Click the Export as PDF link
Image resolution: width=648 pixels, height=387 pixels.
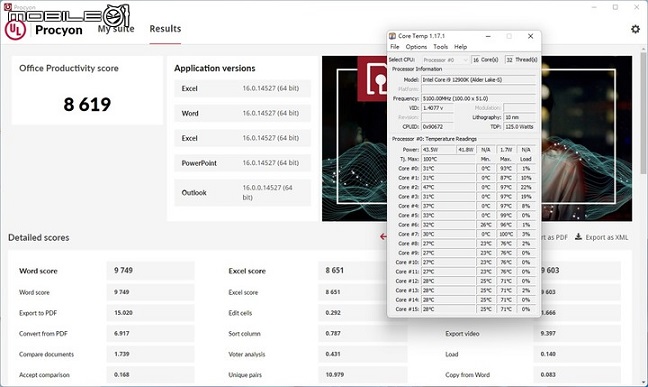[554, 237]
